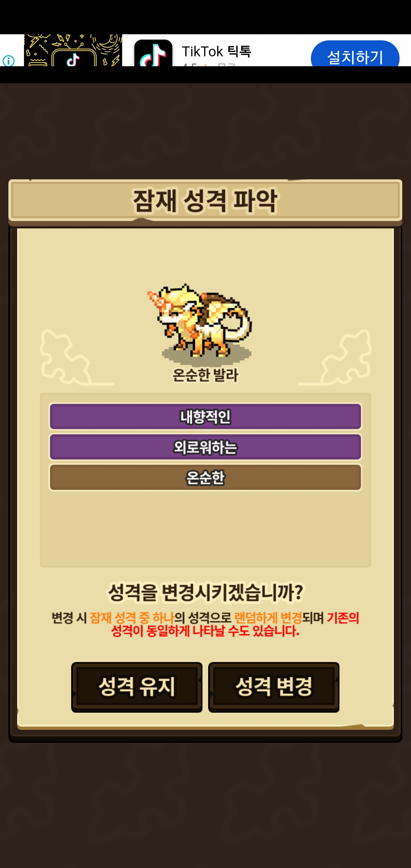Tap the 잠재 성격 파악 title header
411x868 pixels.
(205, 200)
